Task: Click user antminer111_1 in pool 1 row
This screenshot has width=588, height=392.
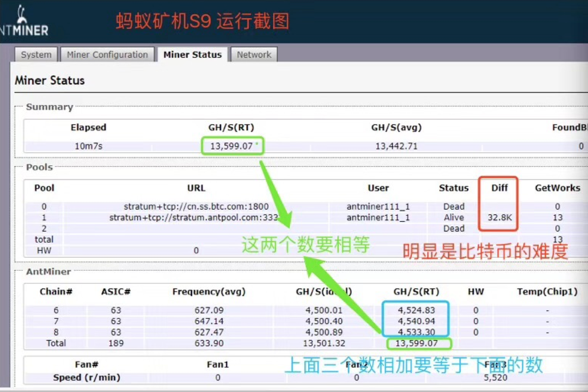Action: [378, 218]
